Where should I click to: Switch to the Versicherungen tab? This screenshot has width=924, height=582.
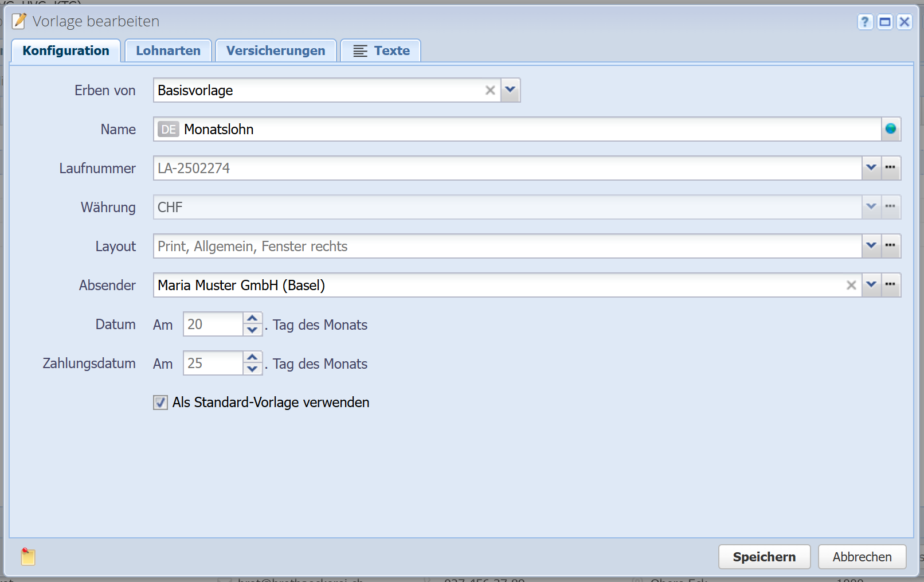point(276,50)
